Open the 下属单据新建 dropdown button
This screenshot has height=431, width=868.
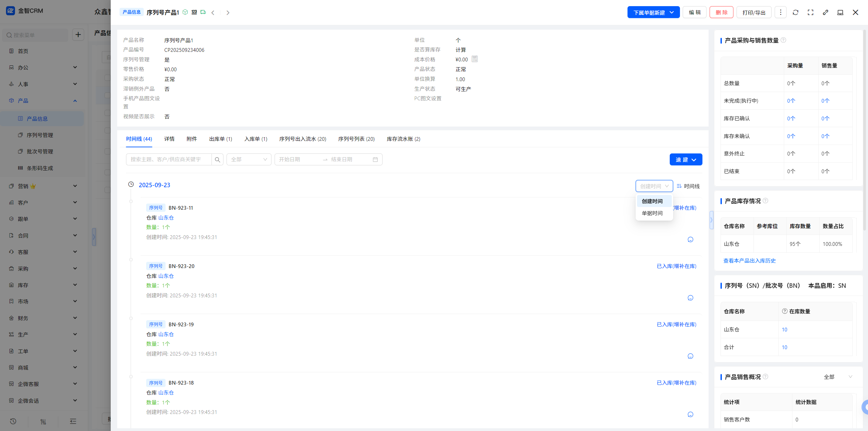tap(653, 13)
